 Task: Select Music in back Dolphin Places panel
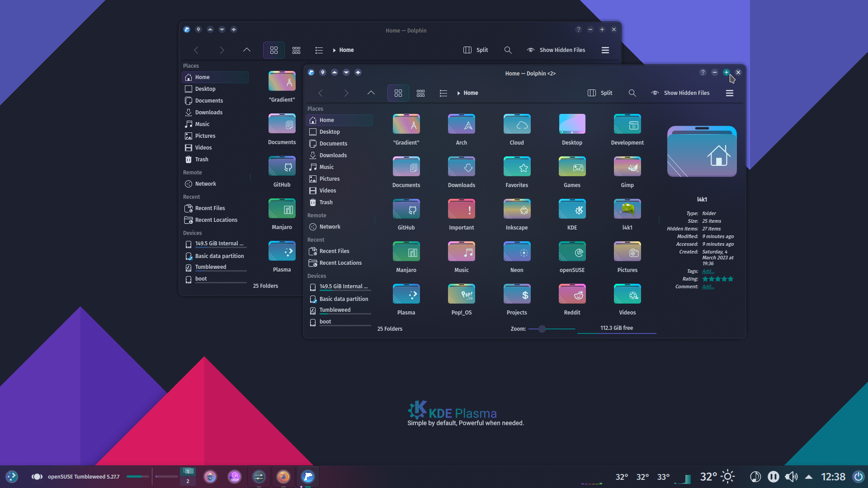click(x=215, y=124)
